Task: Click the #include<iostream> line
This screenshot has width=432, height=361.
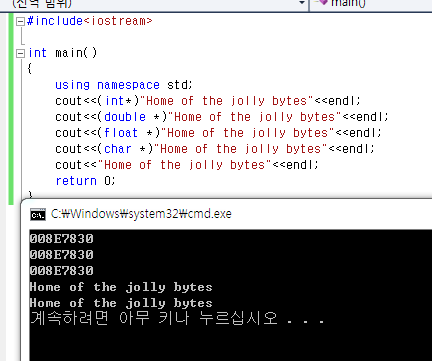Action: click(89, 21)
